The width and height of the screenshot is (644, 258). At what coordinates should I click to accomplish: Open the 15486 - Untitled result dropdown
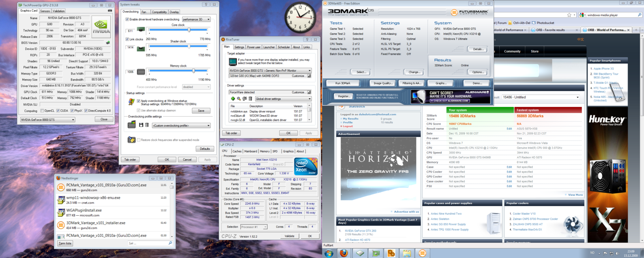click(541, 97)
